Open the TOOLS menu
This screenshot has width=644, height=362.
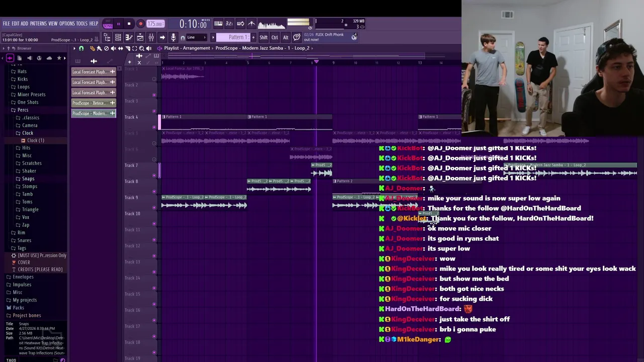(82, 24)
